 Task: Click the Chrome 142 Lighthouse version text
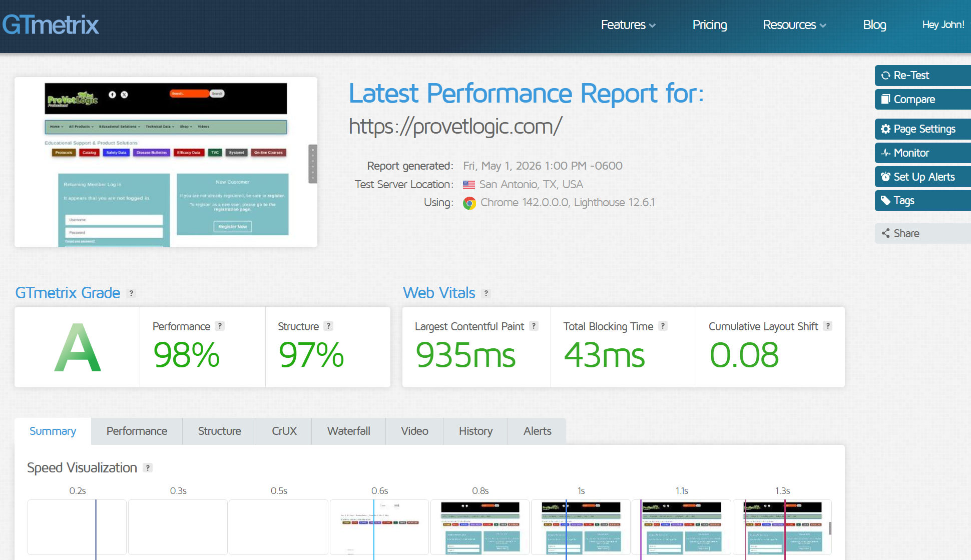pyautogui.click(x=568, y=203)
